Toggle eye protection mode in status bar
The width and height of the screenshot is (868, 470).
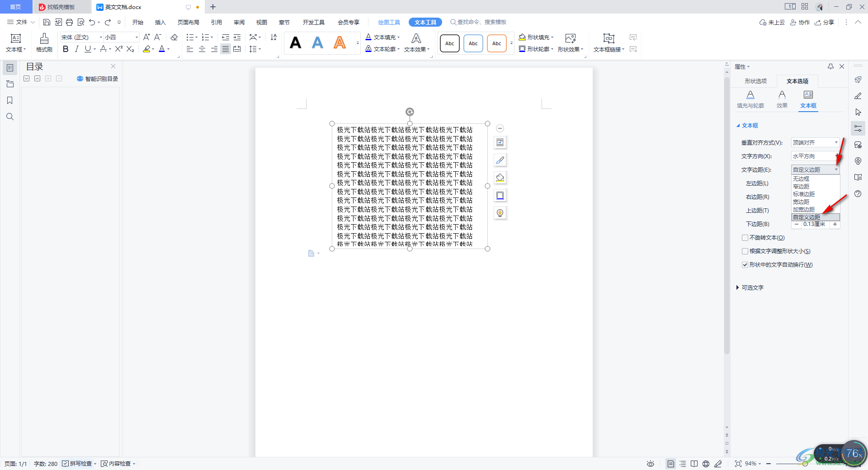650,464
